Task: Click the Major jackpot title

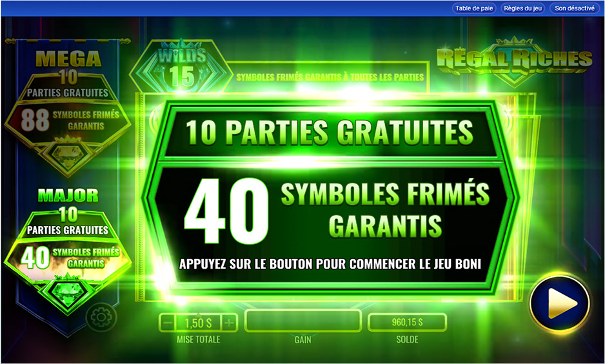Action: point(68,195)
